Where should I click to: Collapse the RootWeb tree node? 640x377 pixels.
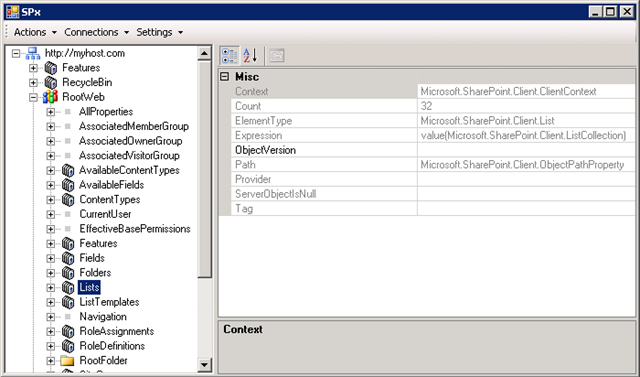pos(33,97)
